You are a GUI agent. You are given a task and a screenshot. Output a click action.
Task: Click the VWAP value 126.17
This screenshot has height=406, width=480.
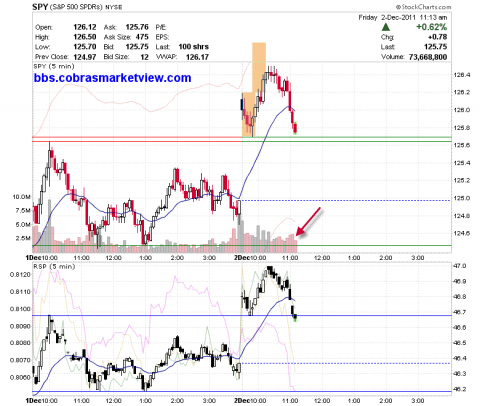(197, 57)
